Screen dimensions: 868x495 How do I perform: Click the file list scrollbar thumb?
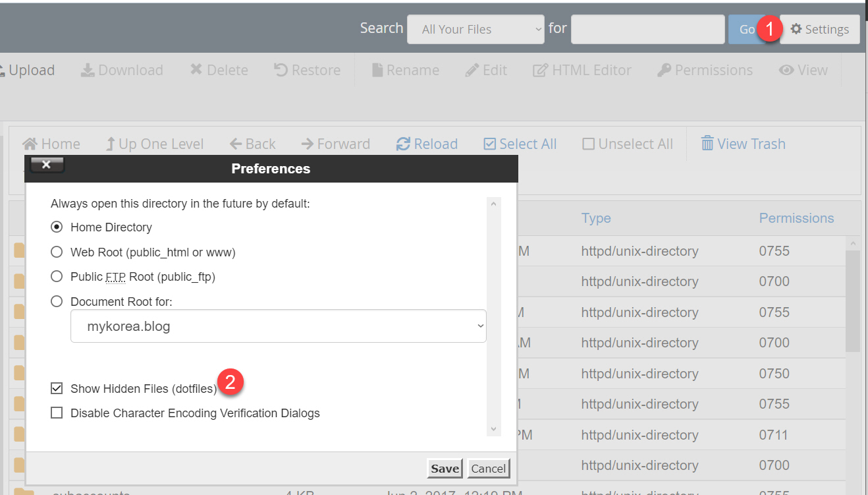854,301
